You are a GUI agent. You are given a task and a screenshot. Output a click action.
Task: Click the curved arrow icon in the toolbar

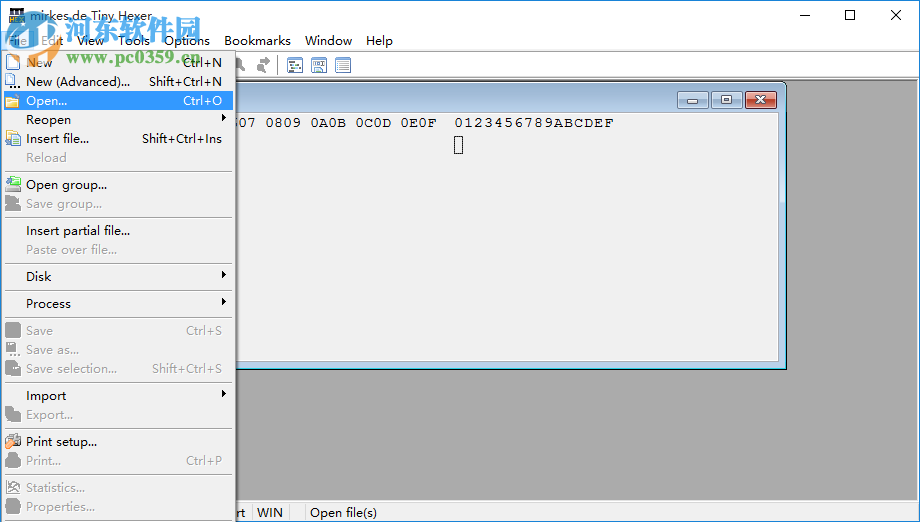[x=263, y=65]
